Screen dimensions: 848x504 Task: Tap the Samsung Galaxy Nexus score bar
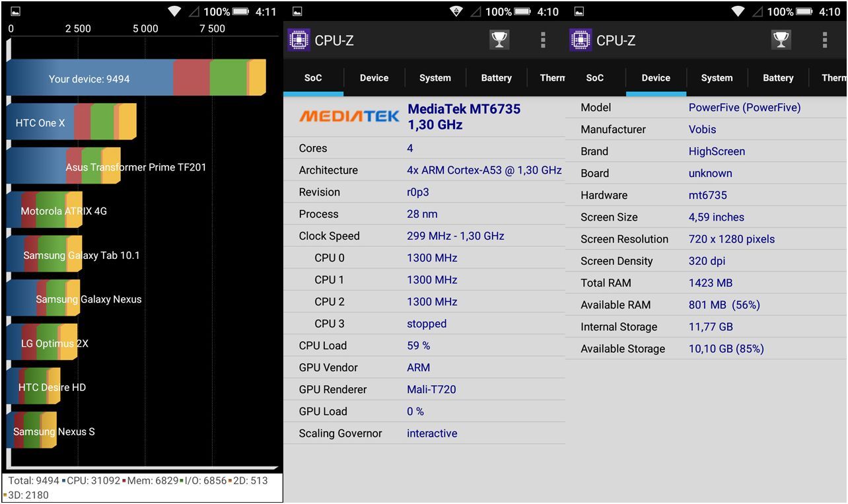click(x=44, y=299)
